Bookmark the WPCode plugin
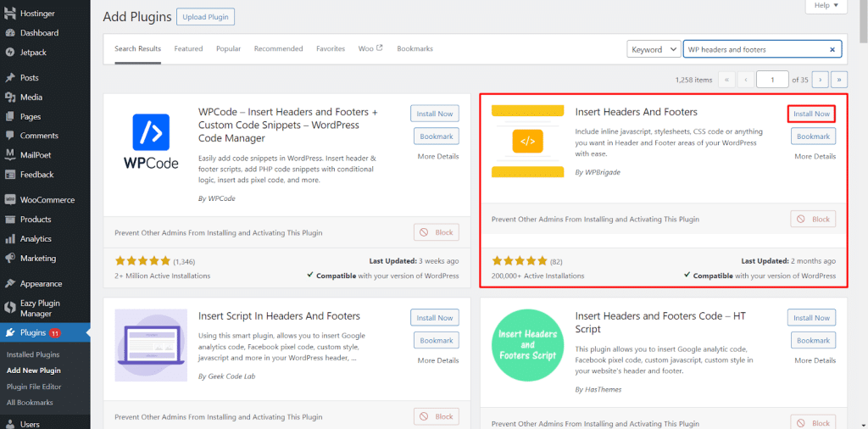868x429 pixels. [x=437, y=136]
